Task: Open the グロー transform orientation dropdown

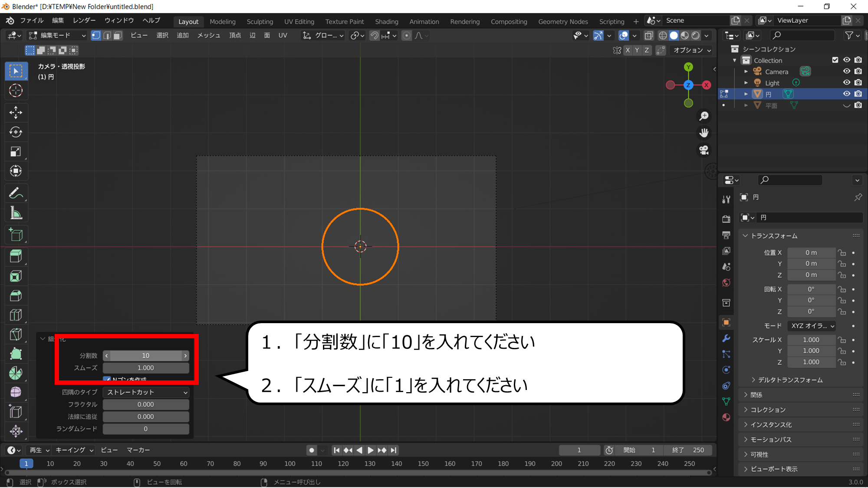Action: [x=323, y=36]
